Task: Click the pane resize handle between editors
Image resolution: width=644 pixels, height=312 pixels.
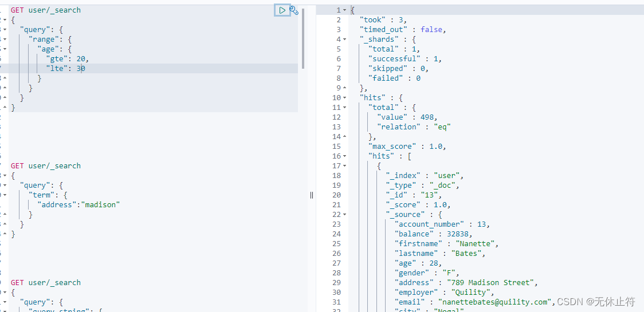Action: 312,195
